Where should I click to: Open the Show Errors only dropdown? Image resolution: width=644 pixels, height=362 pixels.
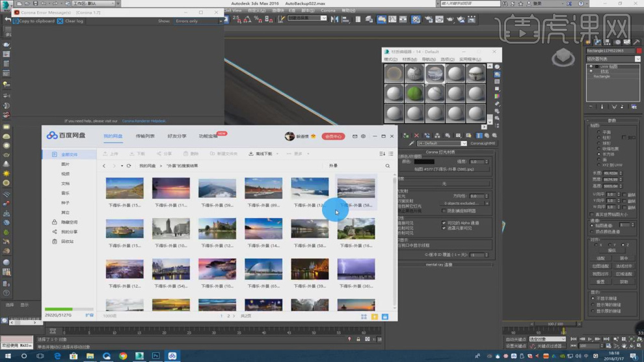tap(198, 21)
